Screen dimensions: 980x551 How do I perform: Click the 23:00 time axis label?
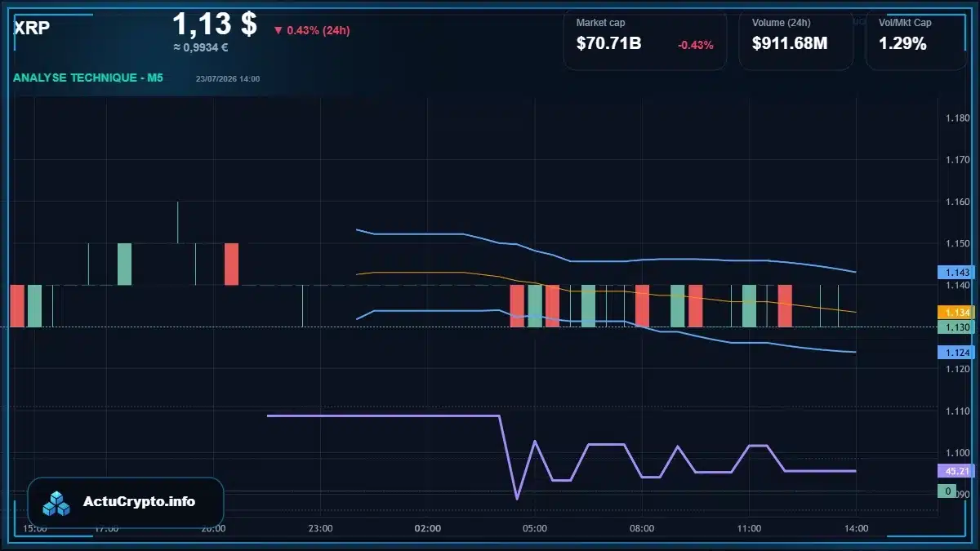pos(320,528)
